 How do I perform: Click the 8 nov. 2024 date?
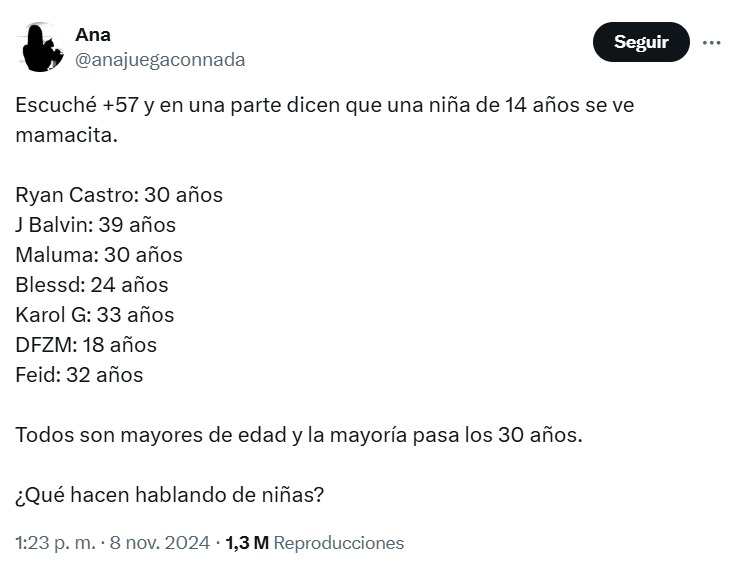[160, 543]
